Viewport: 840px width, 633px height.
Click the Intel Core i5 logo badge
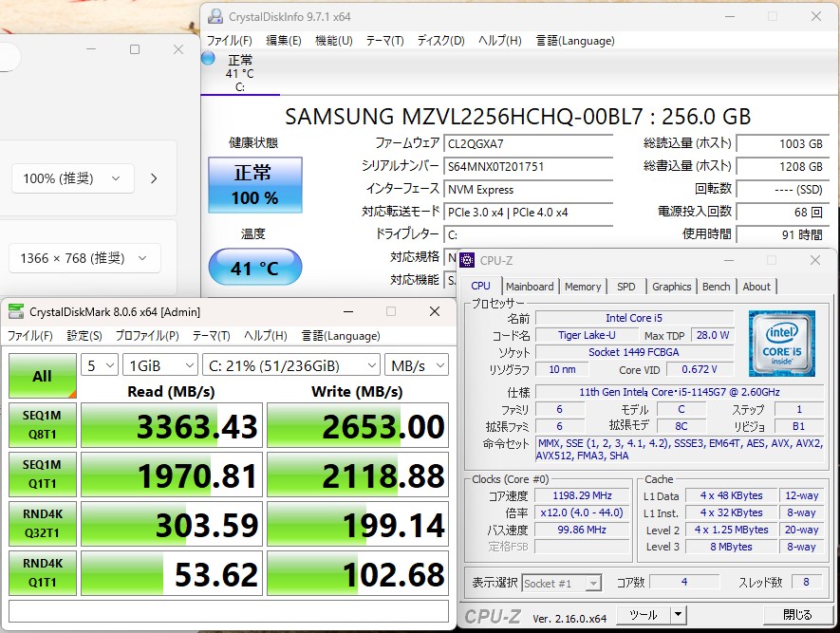[780, 343]
